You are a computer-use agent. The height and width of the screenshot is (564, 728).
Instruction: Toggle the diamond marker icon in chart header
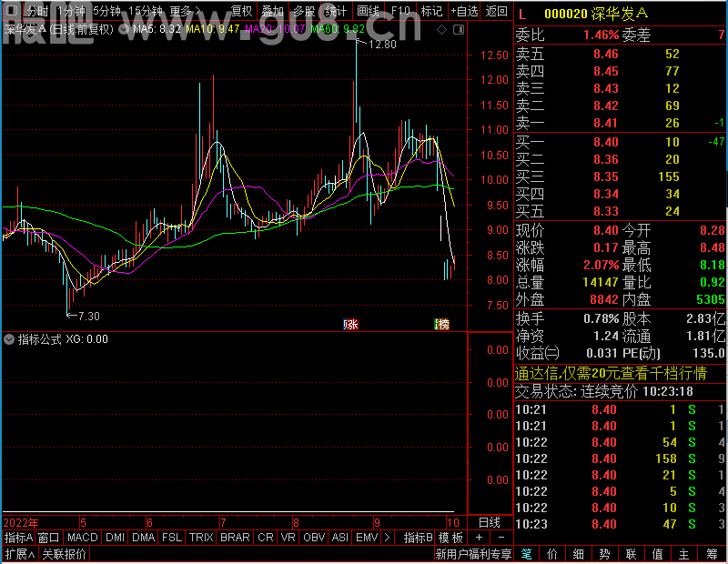click(x=441, y=30)
